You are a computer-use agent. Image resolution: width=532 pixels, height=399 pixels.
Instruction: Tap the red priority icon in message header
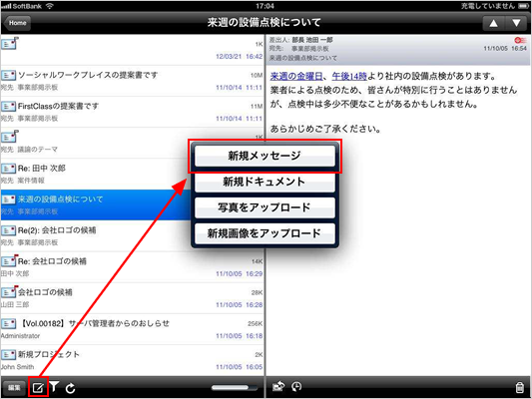pyautogui.click(x=520, y=40)
